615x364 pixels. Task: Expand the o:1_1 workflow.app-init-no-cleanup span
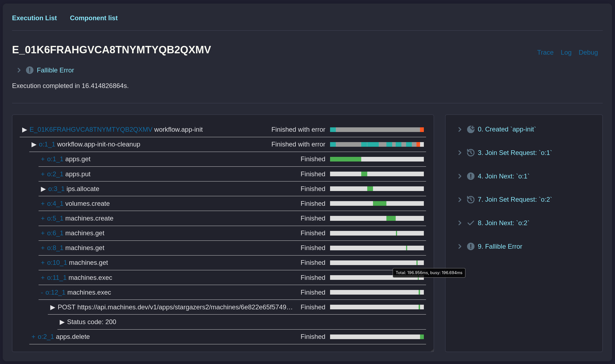click(x=34, y=145)
